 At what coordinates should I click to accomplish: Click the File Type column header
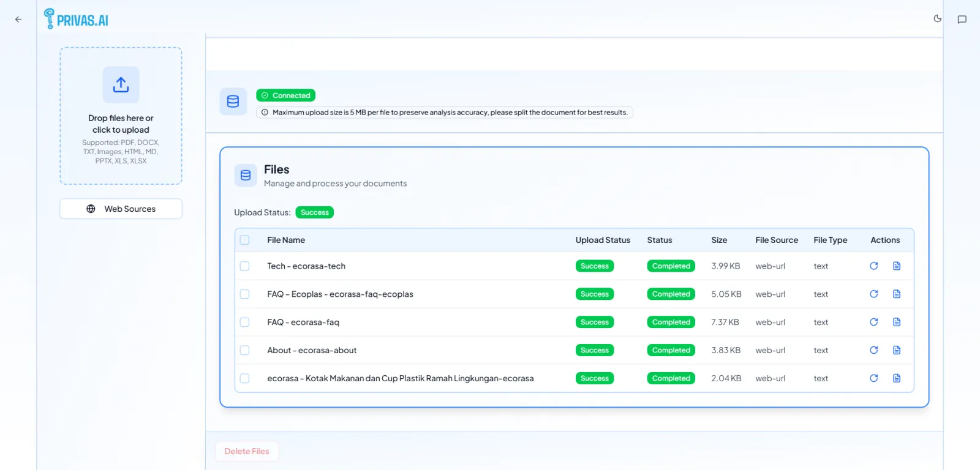tap(831, 241)
